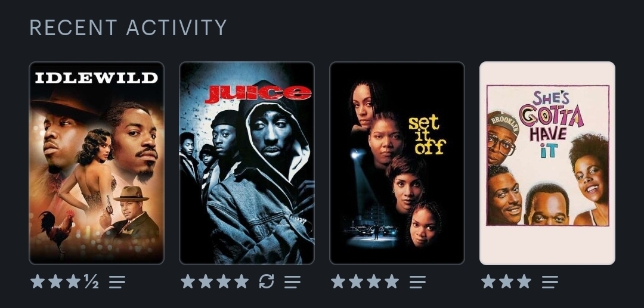
Task: Open the Set It Off movie poster
Action: click(x=397, y=163)
